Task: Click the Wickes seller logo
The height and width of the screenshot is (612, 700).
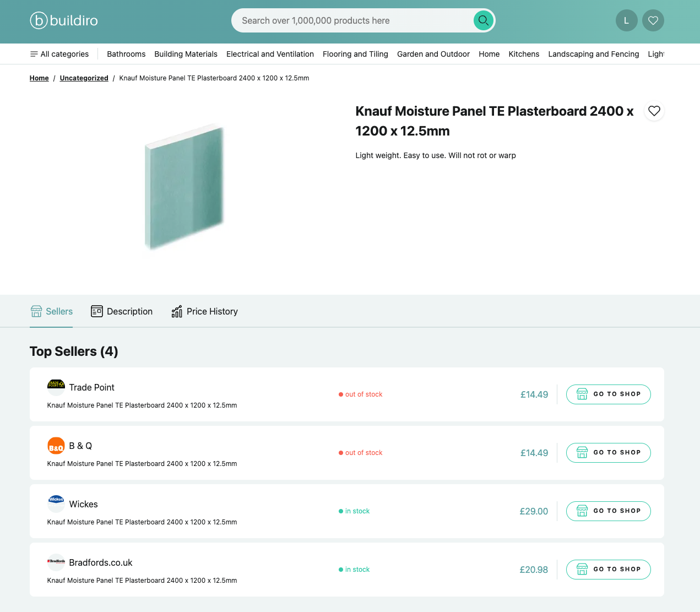Action: click(x=56, y=503)
